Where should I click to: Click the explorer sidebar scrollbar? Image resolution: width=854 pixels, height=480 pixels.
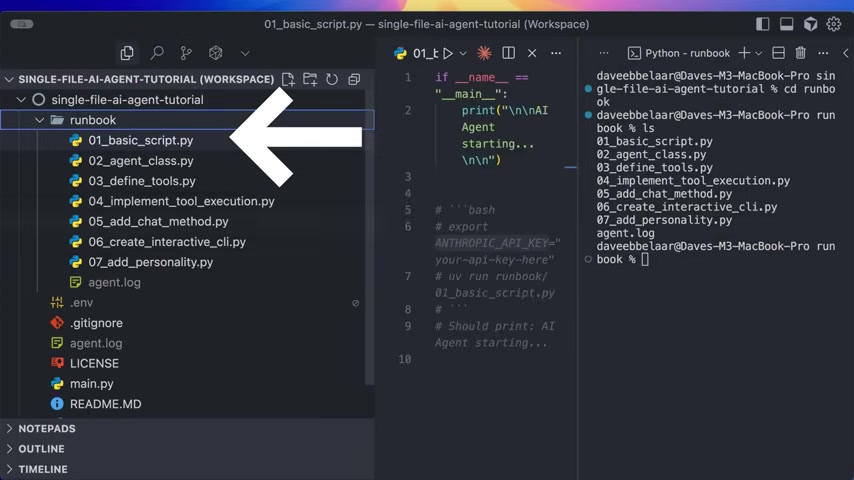click(370, 237)
